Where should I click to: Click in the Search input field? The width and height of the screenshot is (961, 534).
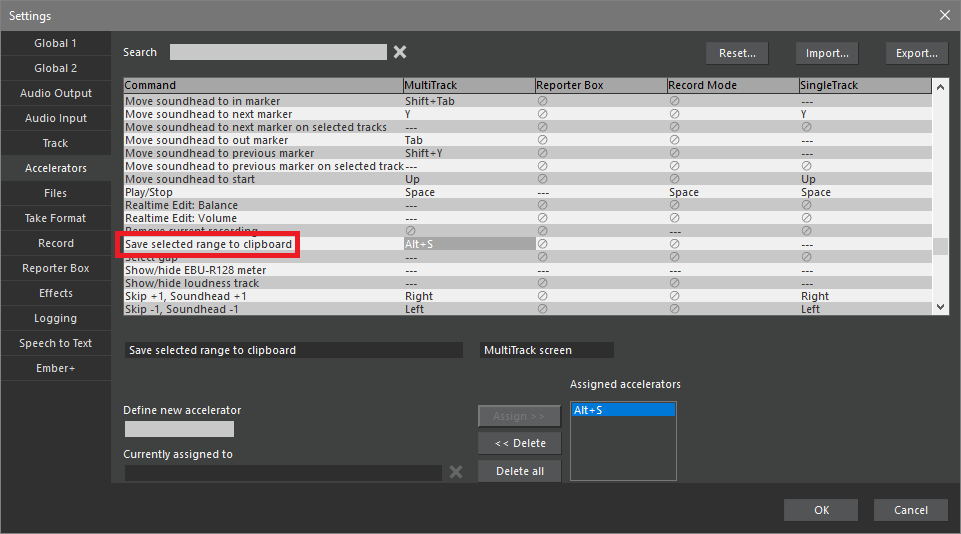tap(278, 52)
